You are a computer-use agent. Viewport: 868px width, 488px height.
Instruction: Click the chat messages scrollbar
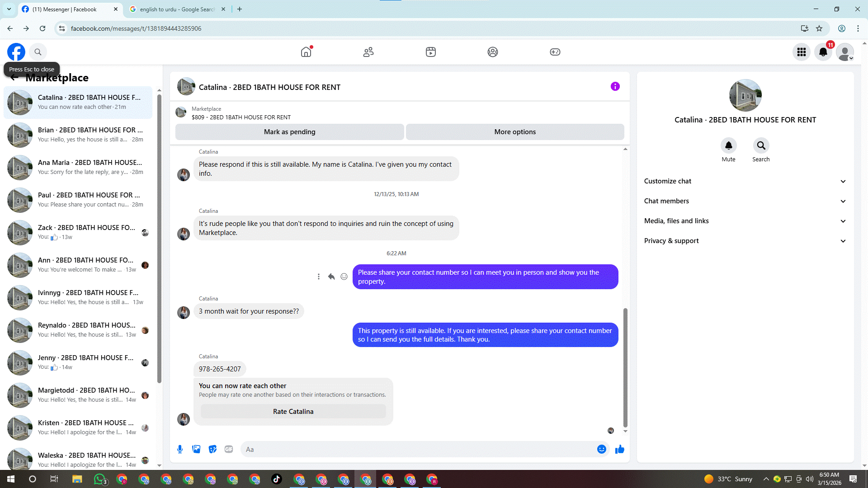625,367
